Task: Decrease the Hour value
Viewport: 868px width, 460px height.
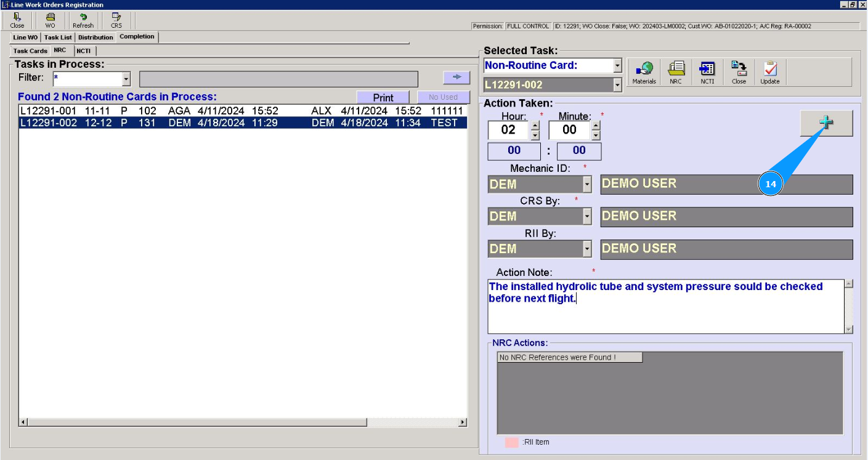Action: (x=535, y=135)
